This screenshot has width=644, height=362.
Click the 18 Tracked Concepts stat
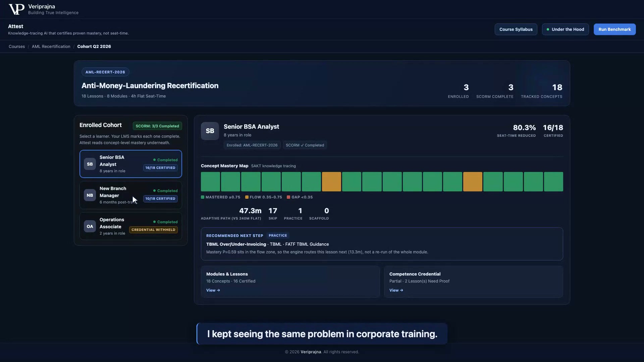click(x=542, y=91)
